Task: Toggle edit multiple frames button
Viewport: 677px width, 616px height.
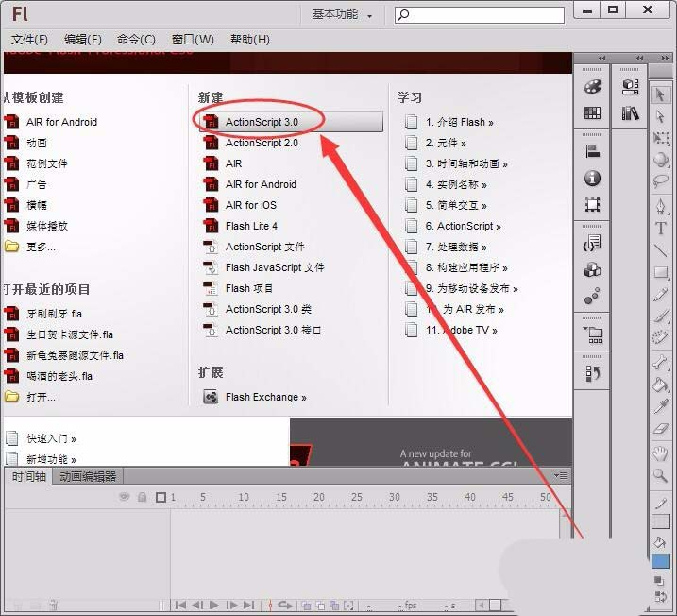Action: click(334, 606)
